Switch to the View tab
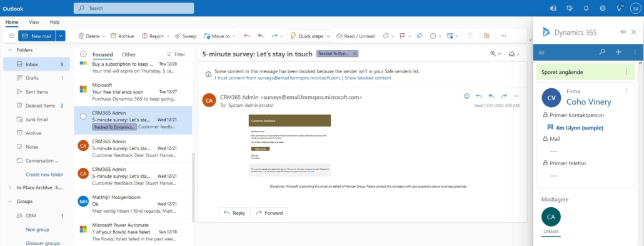 34,22
